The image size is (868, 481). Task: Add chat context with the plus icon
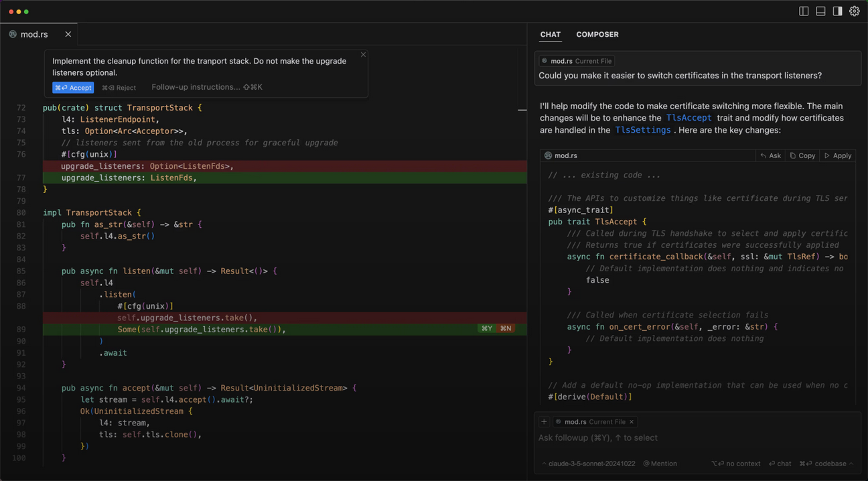coord(544,421)
